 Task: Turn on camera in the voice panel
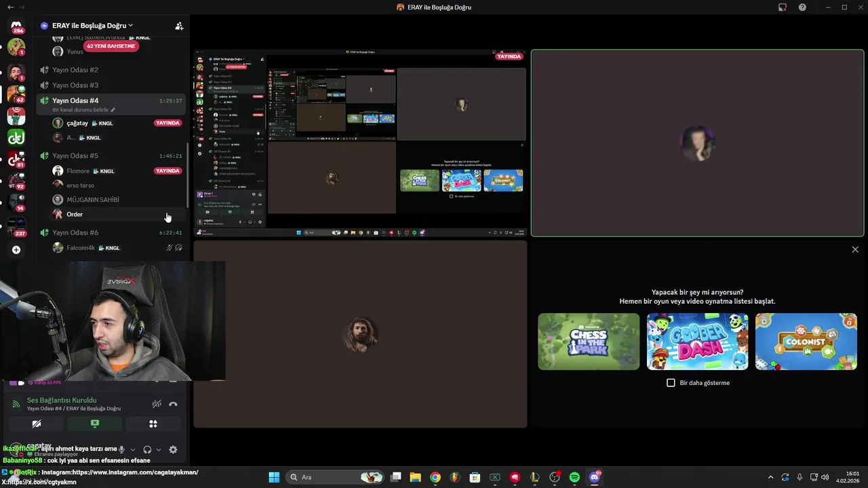(37, 424)
